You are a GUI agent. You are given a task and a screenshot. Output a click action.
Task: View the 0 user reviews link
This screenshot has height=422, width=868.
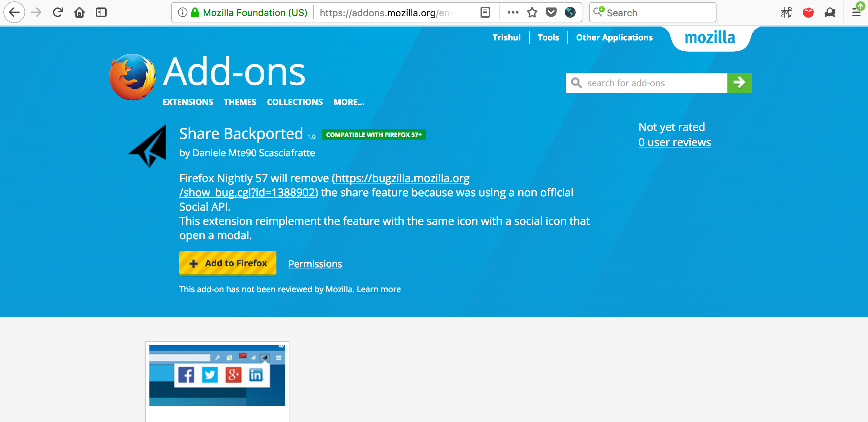674,142
